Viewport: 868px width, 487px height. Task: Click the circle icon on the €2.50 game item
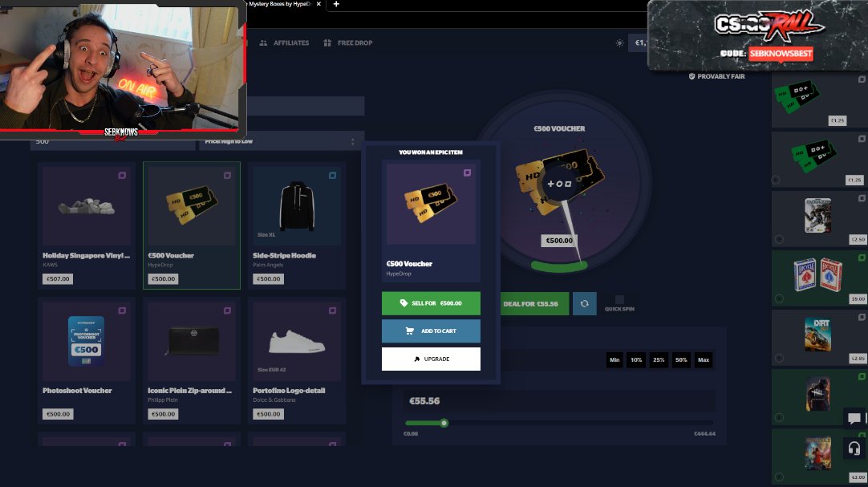(x=780, y=239)
